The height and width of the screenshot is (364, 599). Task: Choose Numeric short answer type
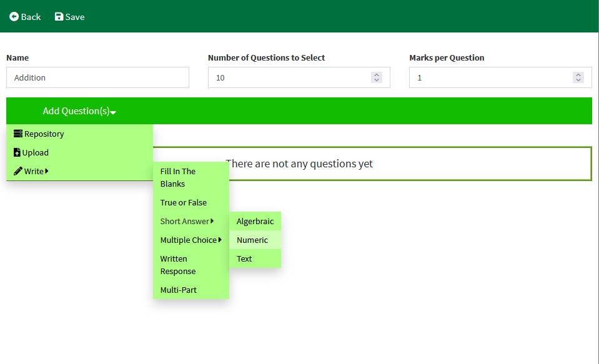252,240
